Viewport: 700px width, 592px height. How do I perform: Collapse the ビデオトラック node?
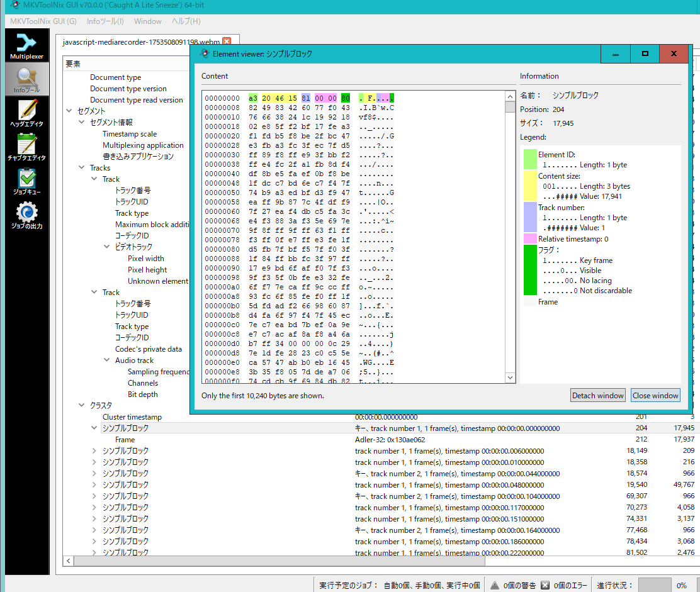[107, 247]
